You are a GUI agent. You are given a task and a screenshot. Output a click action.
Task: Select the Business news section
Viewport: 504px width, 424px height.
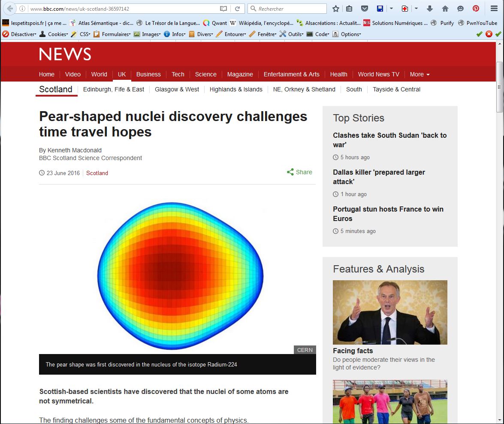click(x=148, y=74)
